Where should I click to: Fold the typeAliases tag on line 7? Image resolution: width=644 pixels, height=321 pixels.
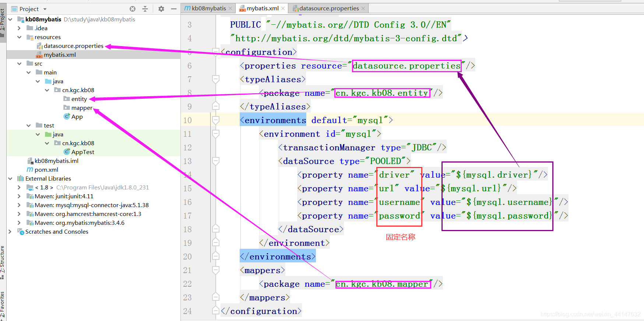click(216, 79)
